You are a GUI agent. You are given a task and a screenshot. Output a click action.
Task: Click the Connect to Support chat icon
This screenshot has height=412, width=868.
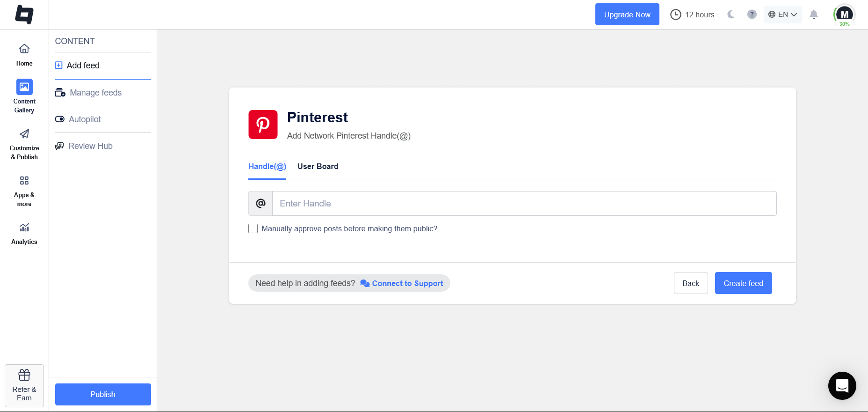pyautogui.click(x=365, y=284)
